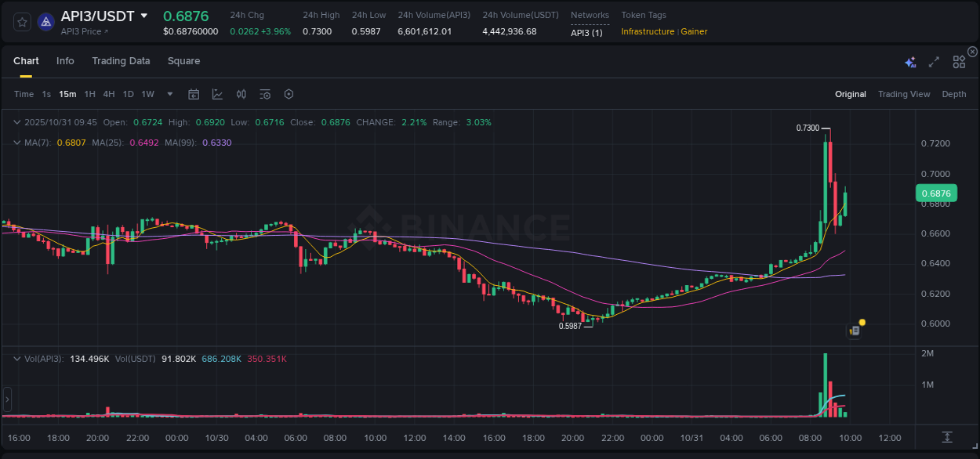Screen dimensions: 980x459
Task: Collapse the MA indicator values row
Action: coord(17,143)
